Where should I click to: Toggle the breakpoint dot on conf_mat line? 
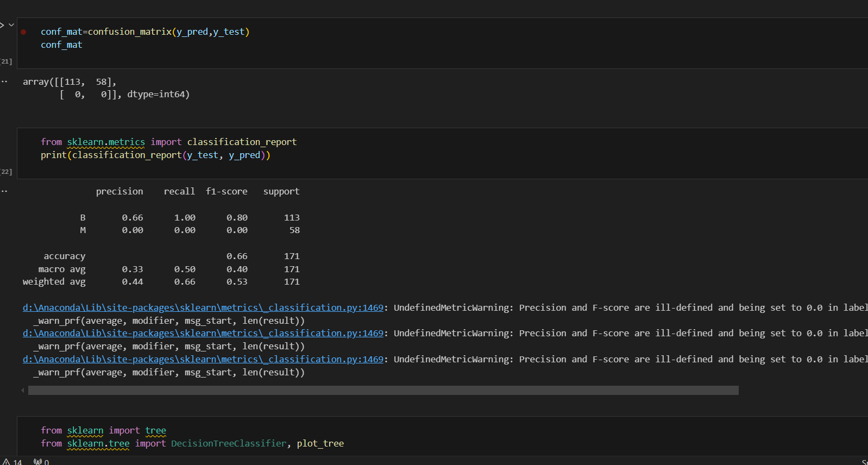(23, 32)
